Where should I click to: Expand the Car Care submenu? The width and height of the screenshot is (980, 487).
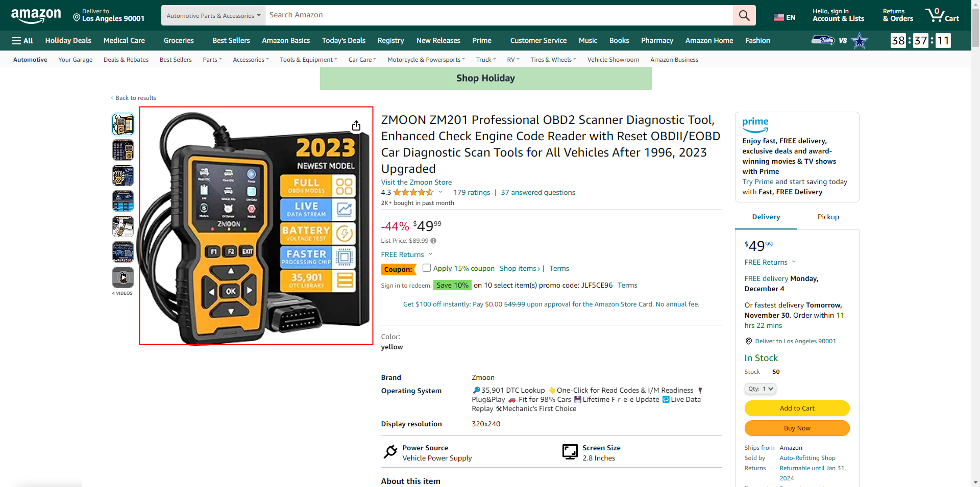click(362, 60)
